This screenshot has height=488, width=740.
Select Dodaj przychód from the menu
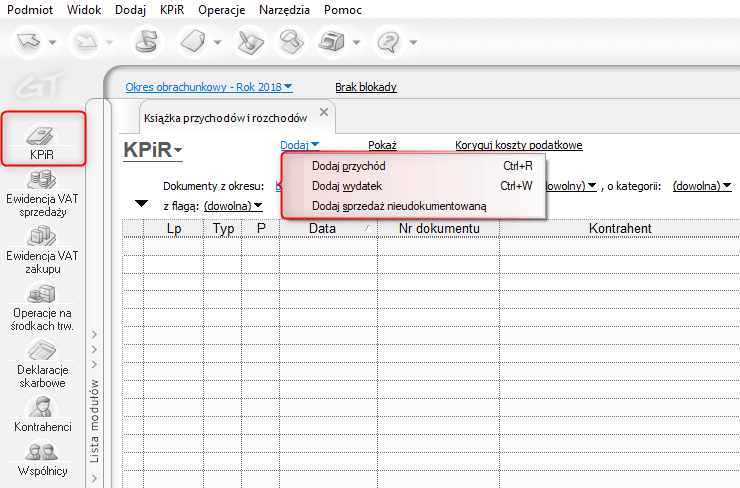point(413,166)
